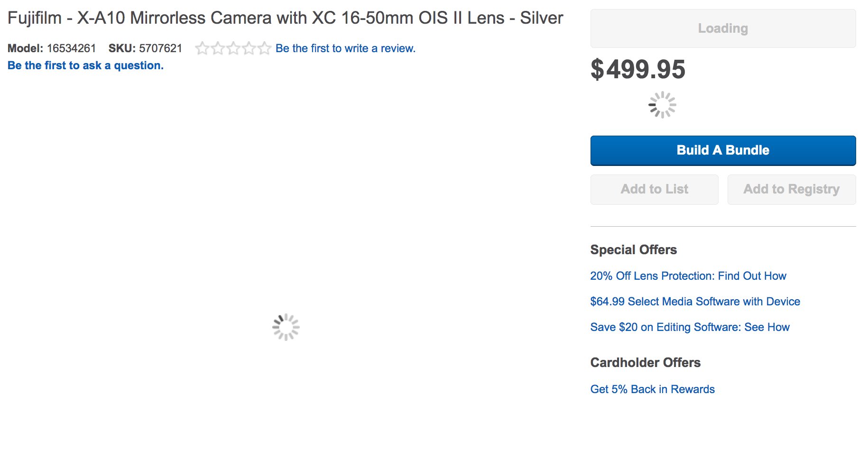
Task: Click the Fujifilm X-A10 product title
Action: pos(285,18)
